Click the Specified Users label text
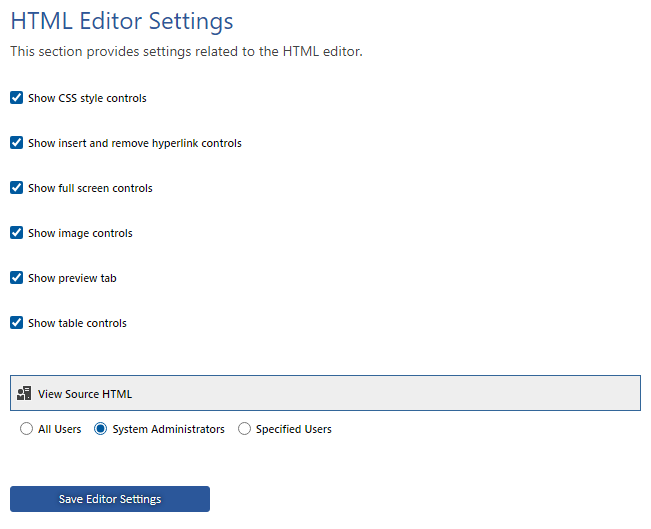 (294, 429)
